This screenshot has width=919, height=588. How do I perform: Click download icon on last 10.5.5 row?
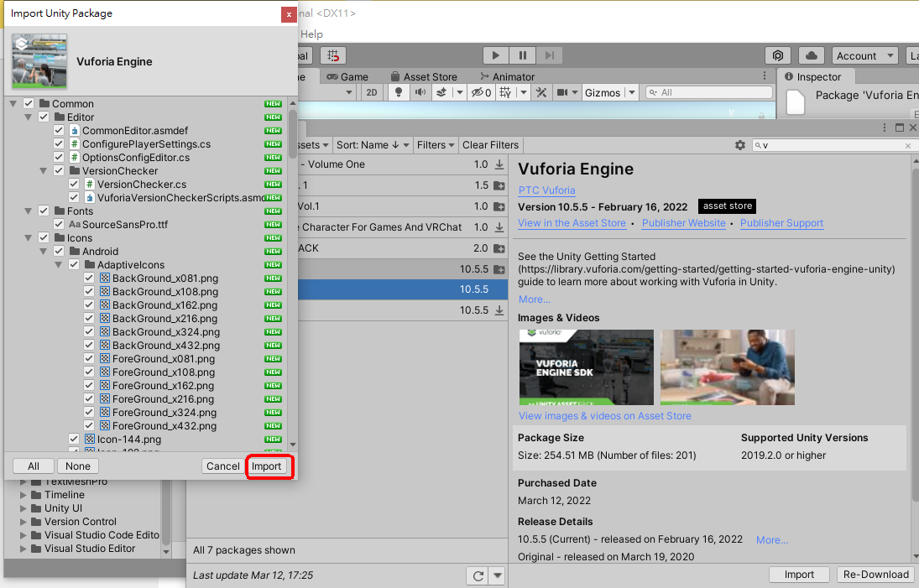[499, 310]
